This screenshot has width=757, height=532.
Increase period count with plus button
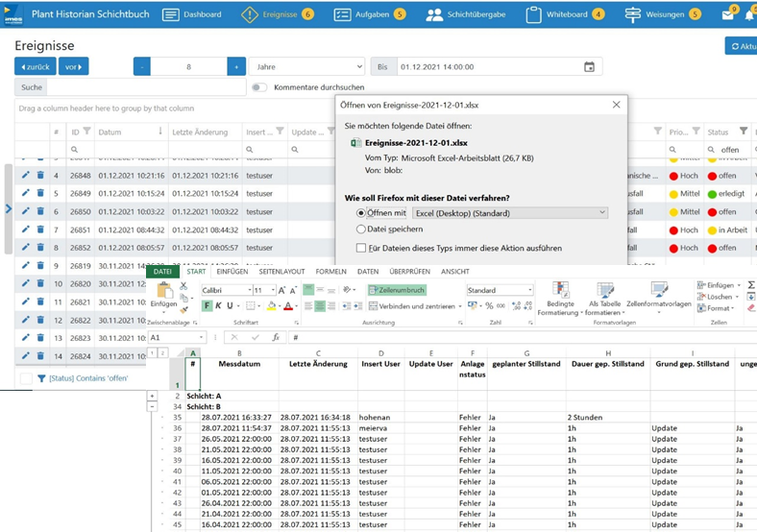236,66
